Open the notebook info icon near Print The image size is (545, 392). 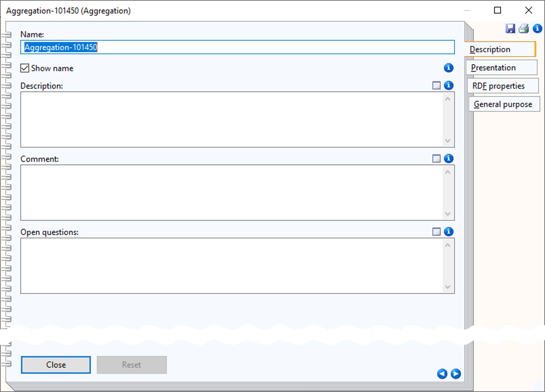click(537, 28)
